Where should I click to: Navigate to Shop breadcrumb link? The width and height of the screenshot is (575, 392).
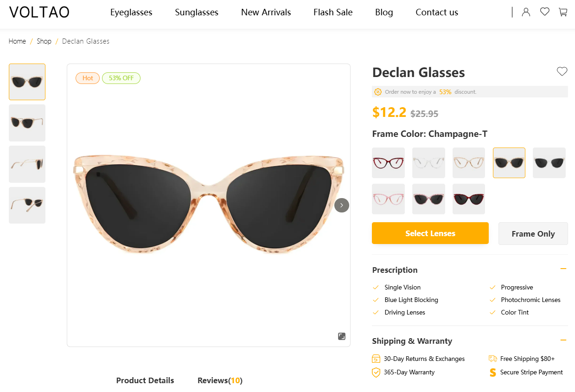(44, 41)
